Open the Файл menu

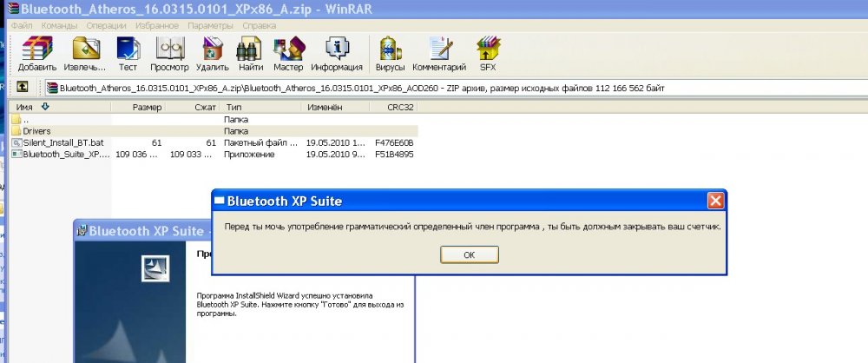click(x=21, y=25)
